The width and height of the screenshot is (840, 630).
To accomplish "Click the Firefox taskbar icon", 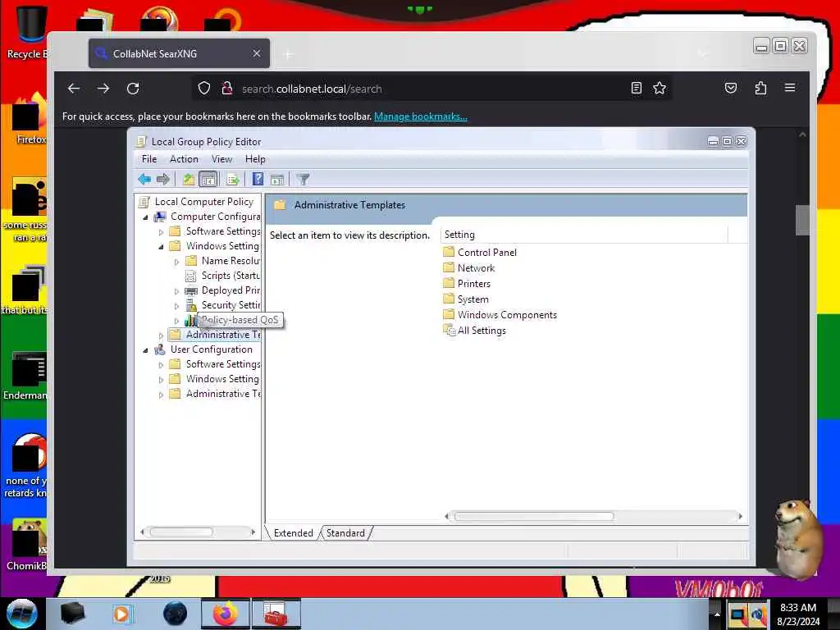I will pyautogui.click(x=226, y=614).
